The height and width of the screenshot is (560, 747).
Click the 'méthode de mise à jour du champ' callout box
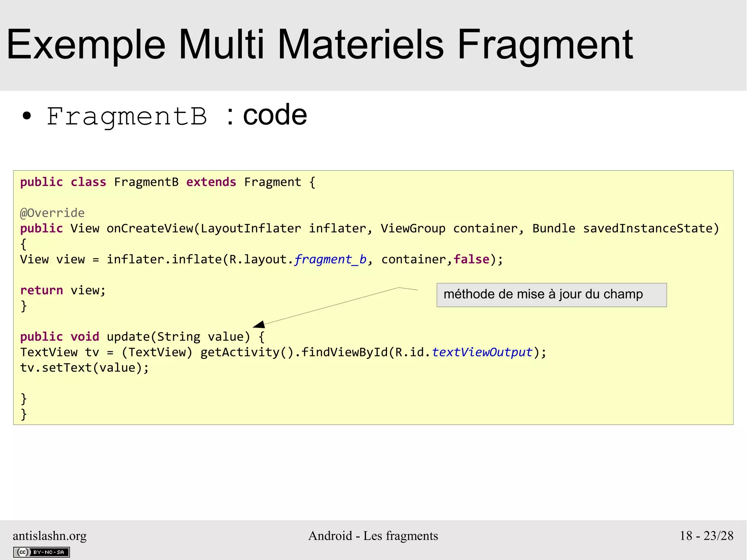coord(551,295)
